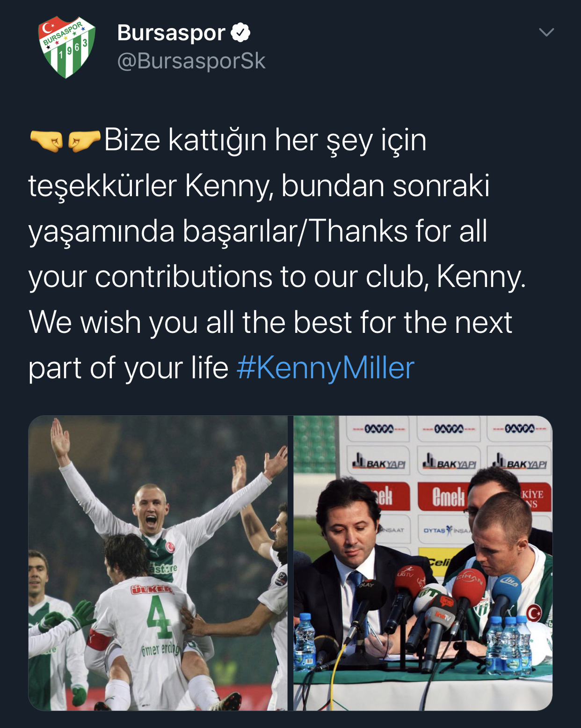This screenshot has width=581, height=728.
Task: Tap the second fist-bump emoji
Action: coord(84,140)
